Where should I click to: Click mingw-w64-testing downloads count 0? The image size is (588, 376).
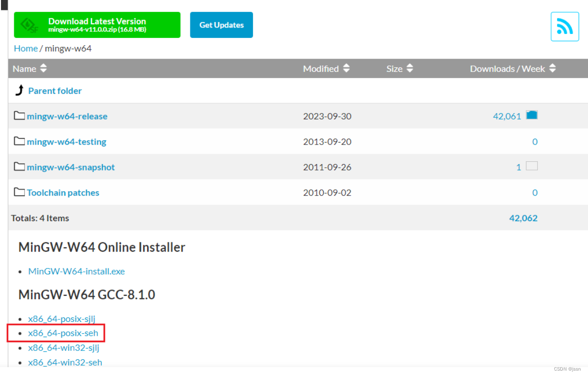[x=535, y=142]
